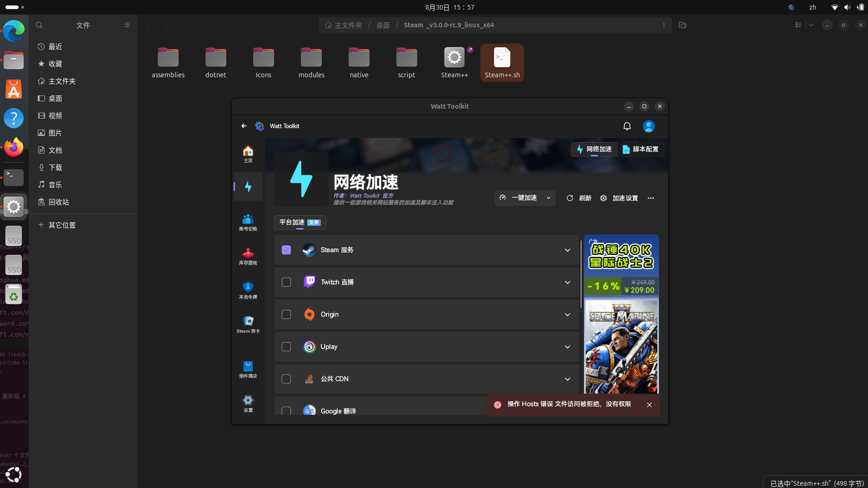Select the Steam++.sh script file

pyautogui.click(x=502, y=63)
